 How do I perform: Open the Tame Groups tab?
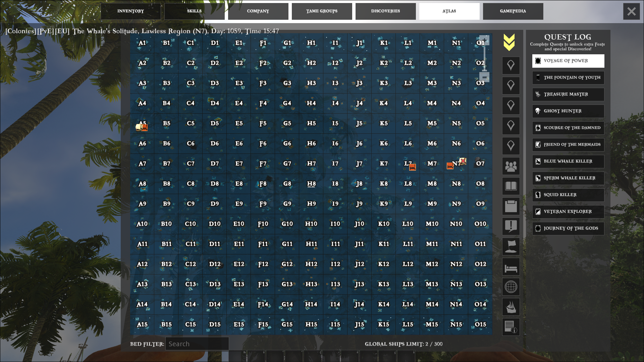click(x=322, y=11)
